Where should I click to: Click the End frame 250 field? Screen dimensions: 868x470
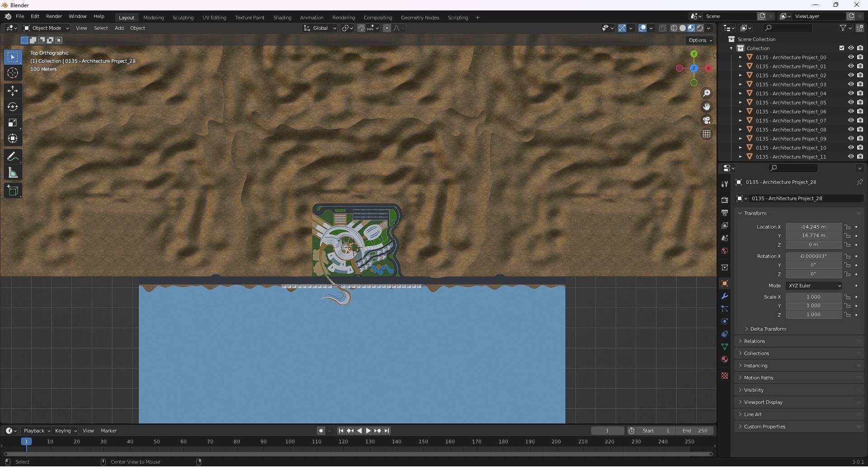pos(695,431)
